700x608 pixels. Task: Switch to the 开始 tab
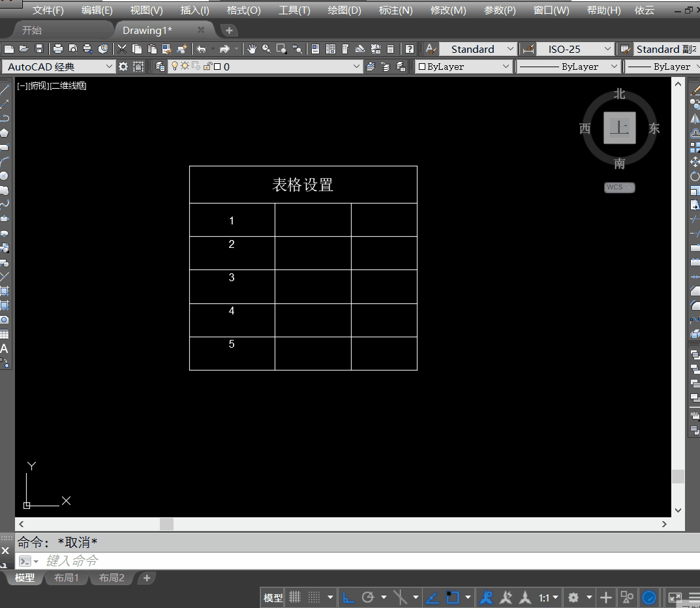32,31
